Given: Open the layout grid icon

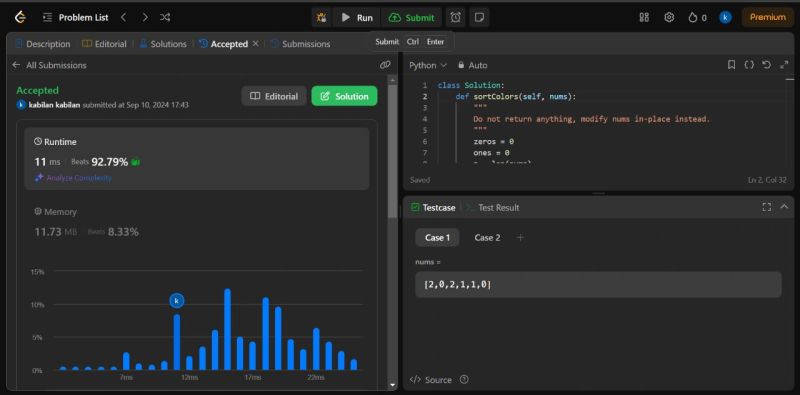Looking at the screenshot, I should tap(644, 17).
